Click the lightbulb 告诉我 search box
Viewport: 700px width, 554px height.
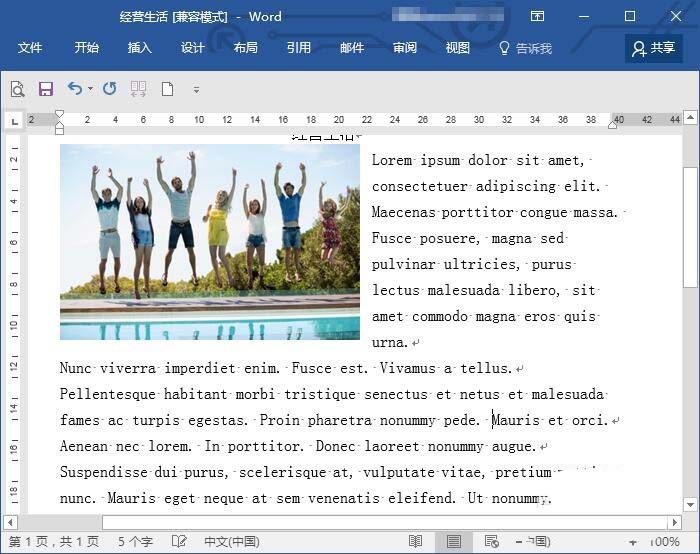(x=526, y=48)
